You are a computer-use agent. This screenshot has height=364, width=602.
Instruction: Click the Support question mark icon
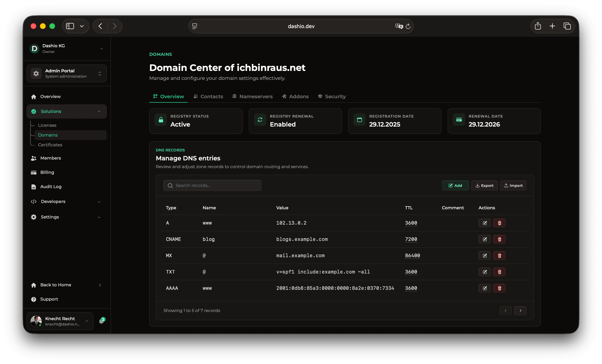pyautogui.click(x=33, y=299)
